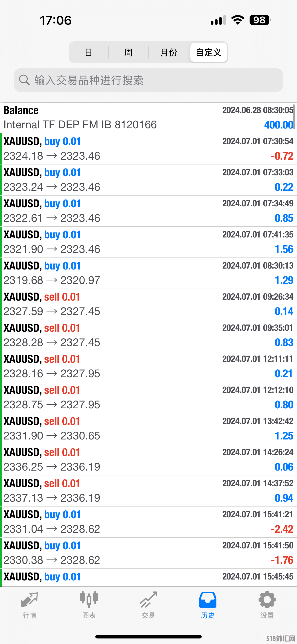Open the Balance deposit 400.00 entry
Image resolution: width=297 pixels, height=644 pixels.
148,118
